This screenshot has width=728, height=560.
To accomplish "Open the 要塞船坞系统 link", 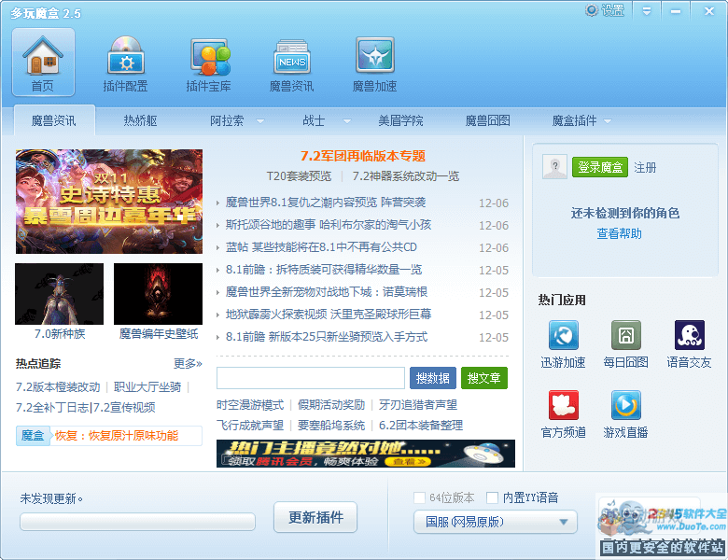I will 331,426.
